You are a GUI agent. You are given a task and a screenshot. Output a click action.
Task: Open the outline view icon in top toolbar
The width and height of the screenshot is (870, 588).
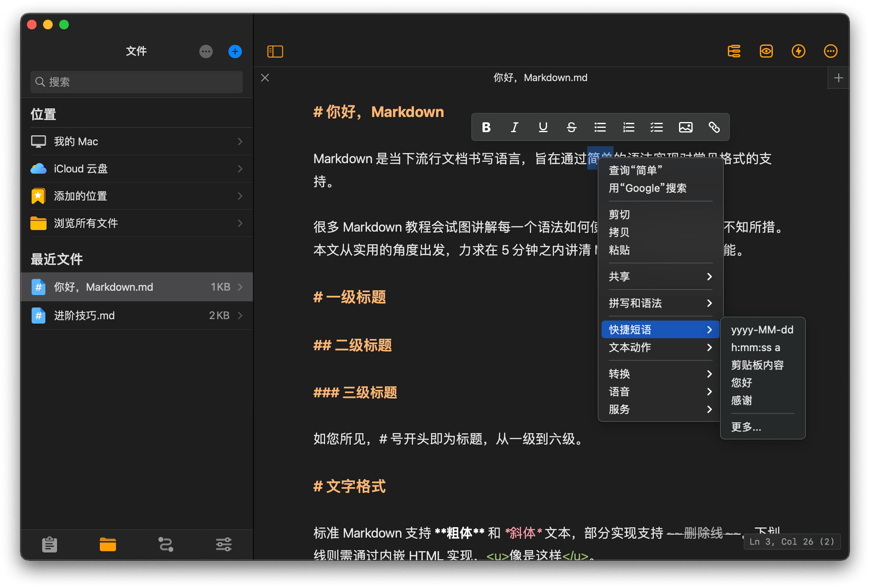click(734, 51)
